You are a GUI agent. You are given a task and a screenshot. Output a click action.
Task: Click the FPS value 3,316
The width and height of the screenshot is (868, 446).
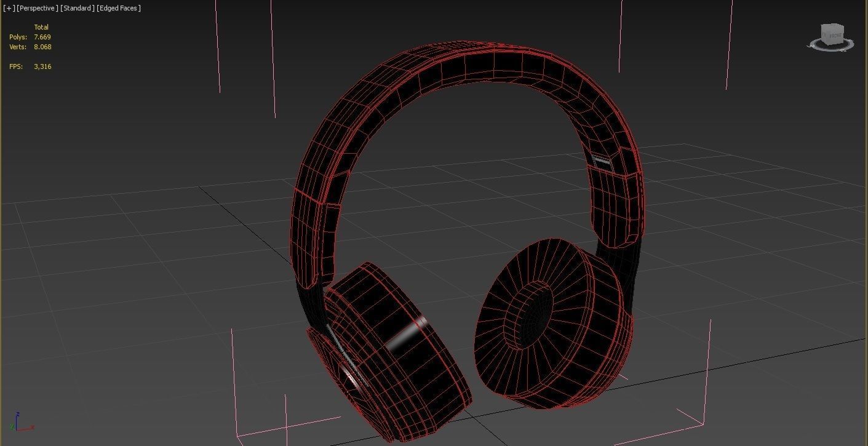[42, 66]
